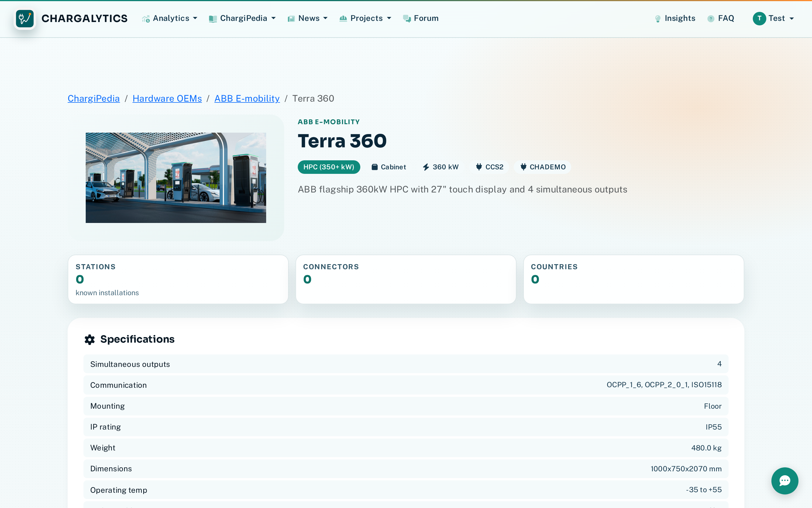Click the 480.0 kg value

(706, 448)
